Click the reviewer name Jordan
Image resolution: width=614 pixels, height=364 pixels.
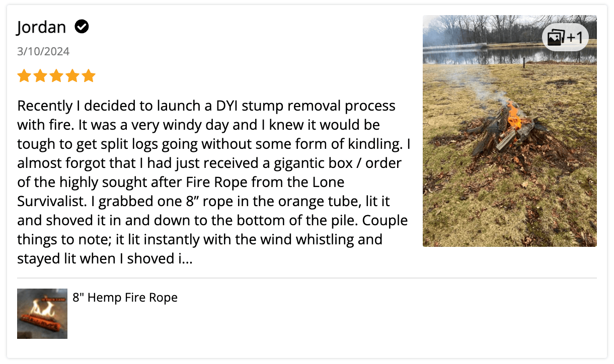(x=41, y=27)
